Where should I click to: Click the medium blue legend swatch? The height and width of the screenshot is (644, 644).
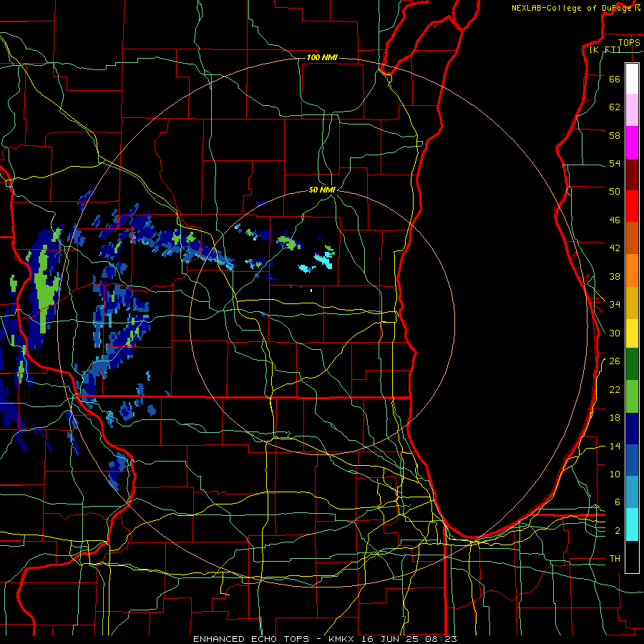coord(632,460)
